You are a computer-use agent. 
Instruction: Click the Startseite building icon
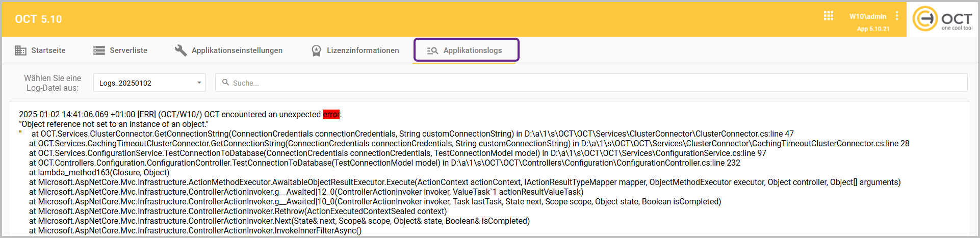20,50
